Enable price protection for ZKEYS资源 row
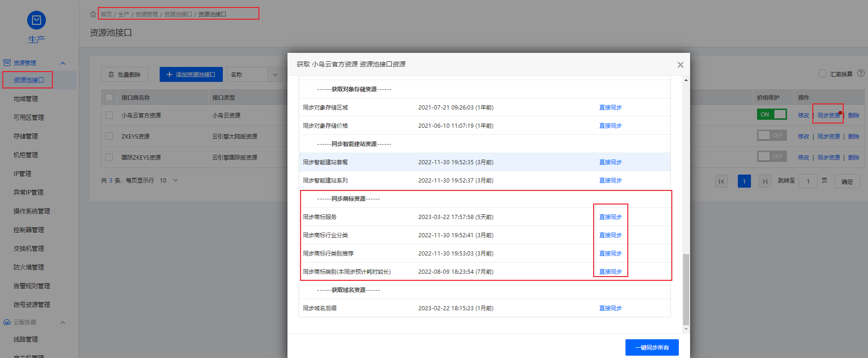This screenshot has height=358, width=868. click(x=772, y=135)
